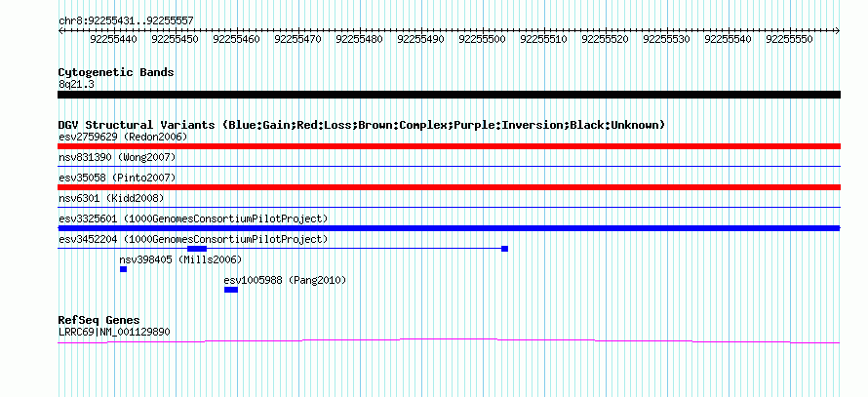Click the RefSeq Genes track title

tap(99, 320)
